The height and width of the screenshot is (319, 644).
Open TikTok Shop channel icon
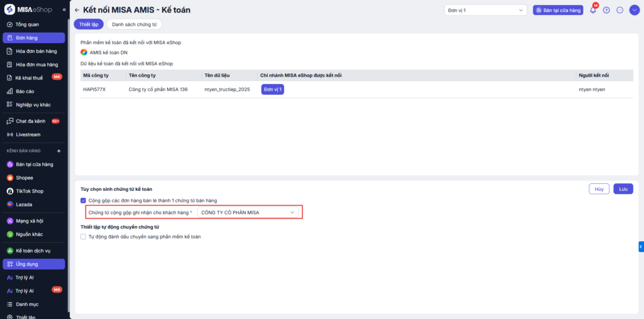(10, 191)
